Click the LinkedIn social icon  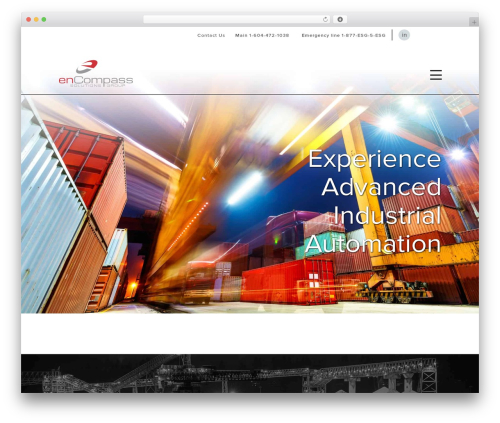404,35
